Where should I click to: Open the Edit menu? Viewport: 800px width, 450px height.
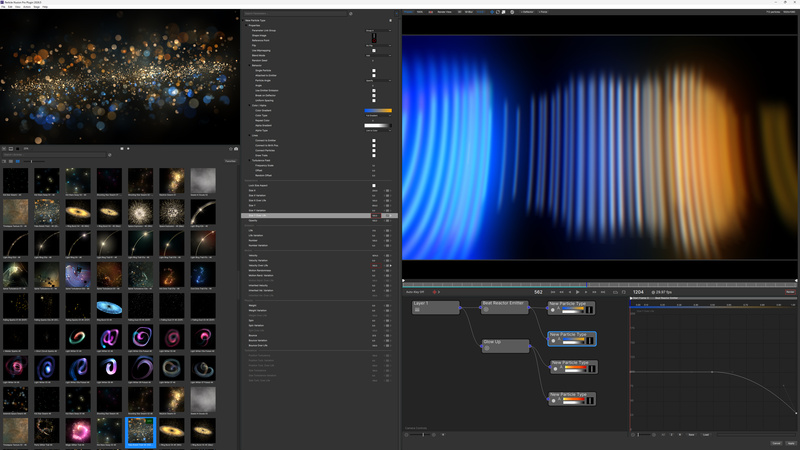[x=10, y=7]
